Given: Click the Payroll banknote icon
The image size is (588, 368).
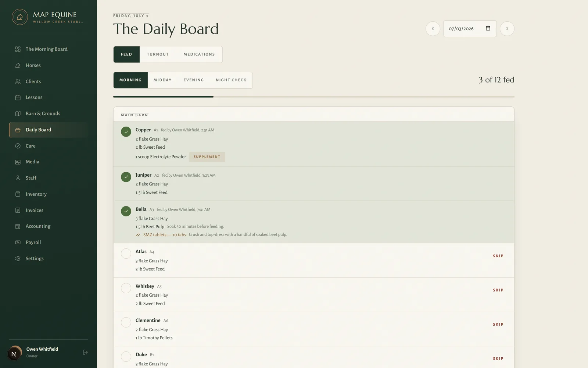Looking at the screenshot, I should pos(18,242).
